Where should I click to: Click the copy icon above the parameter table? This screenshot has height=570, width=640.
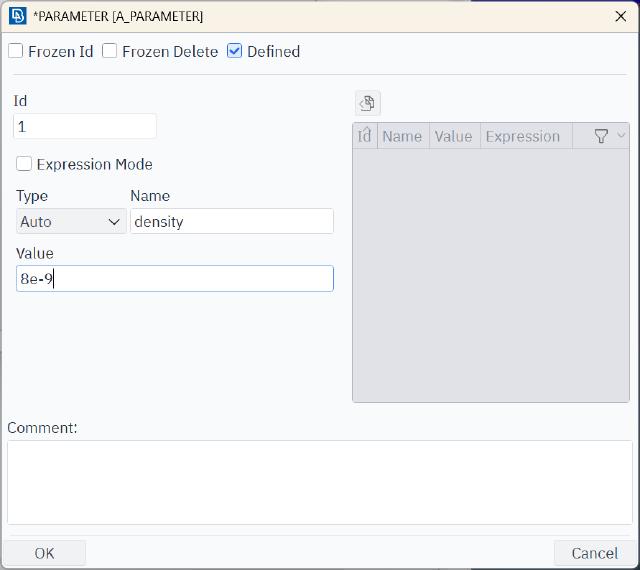coord(367,103)
